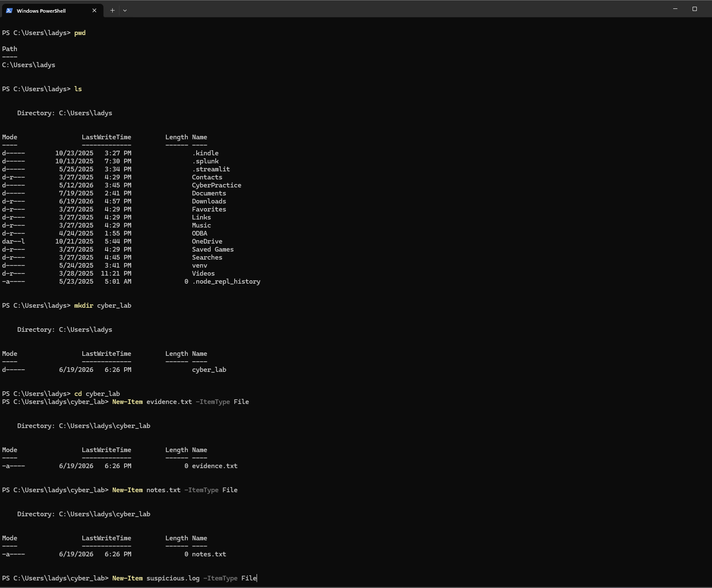Viewport: 712px width, 588px height.
Task: Select the Windows PowerShell tab
Action: tap(52, 11)
